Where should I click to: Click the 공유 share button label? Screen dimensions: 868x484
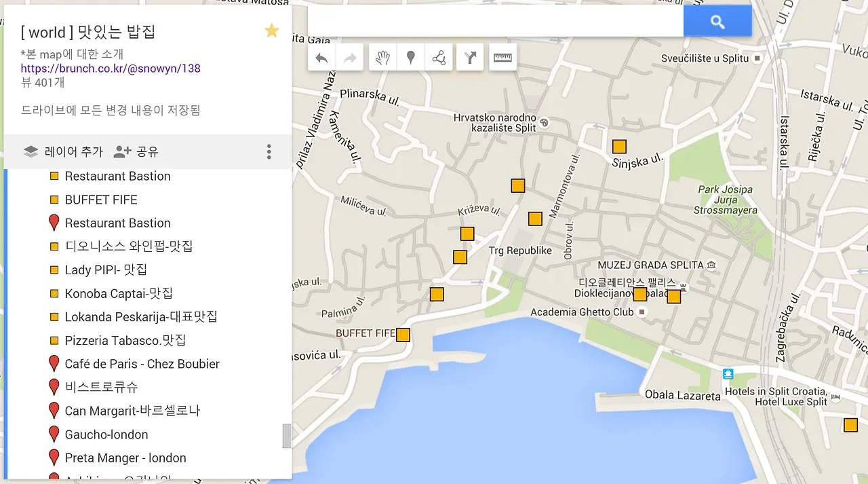coord(147,151)
